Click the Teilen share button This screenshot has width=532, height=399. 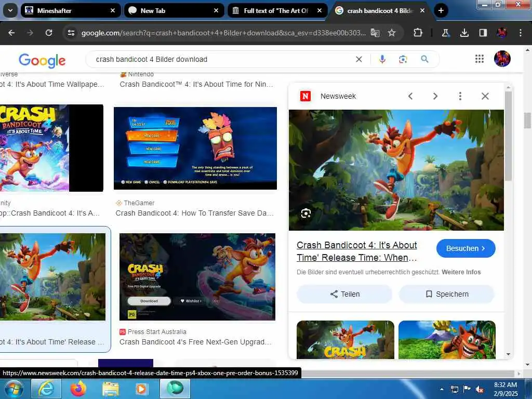click(344, 294)
